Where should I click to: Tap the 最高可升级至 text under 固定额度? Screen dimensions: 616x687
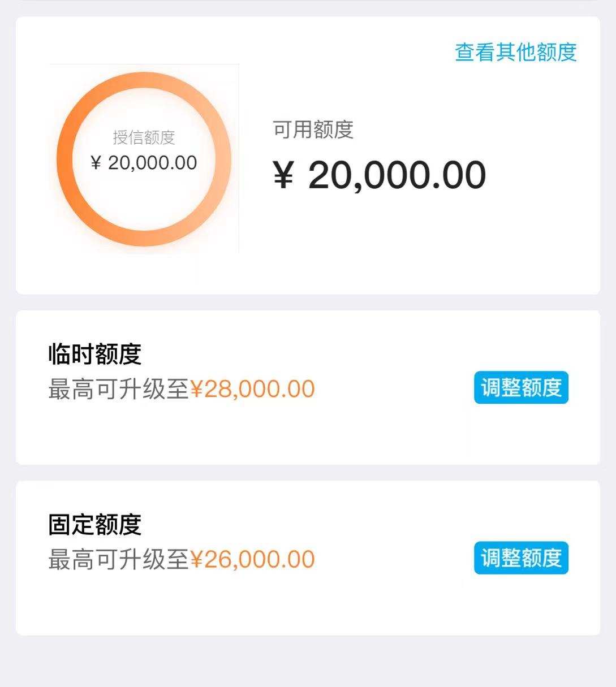coord(118,559)
